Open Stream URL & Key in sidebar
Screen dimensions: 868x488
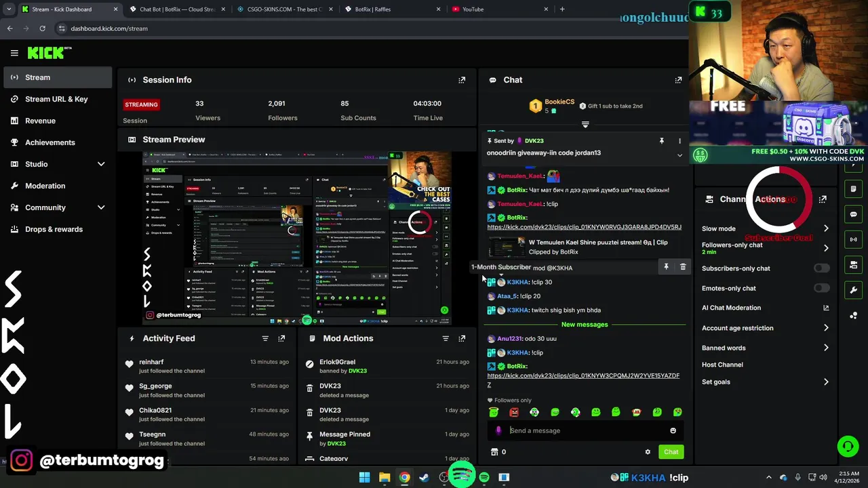coord(58,99)
